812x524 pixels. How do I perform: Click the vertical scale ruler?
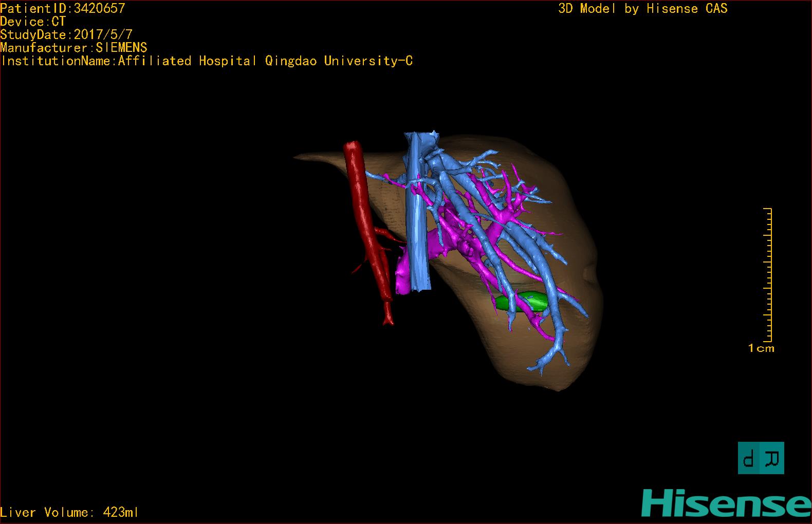(x=768, y=275)
